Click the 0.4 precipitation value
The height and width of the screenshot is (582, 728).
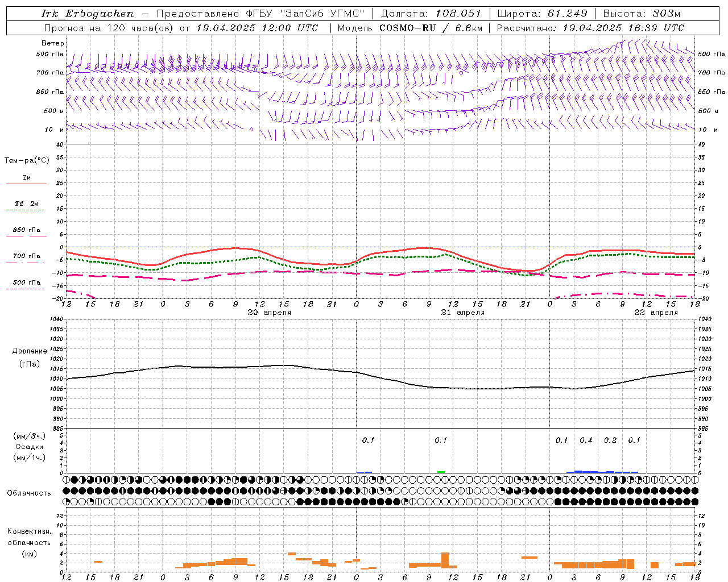(x=586, y=440)
